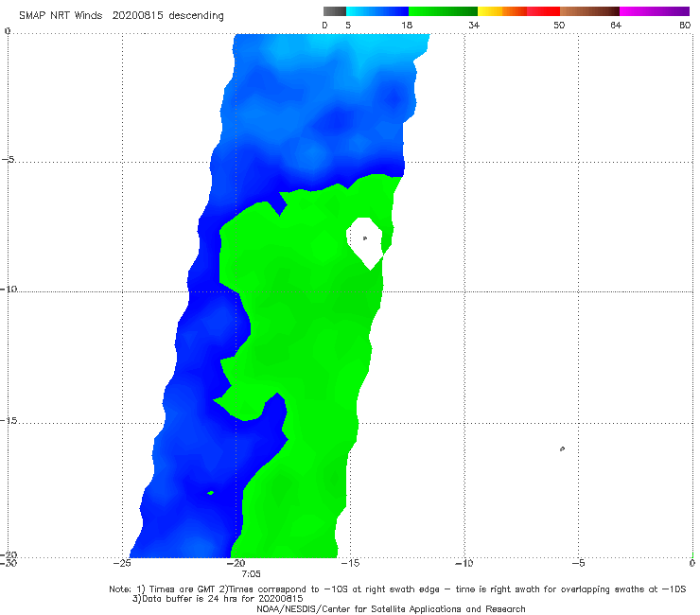Click the y-axis latitude label '-10'
The image size is (700, 615).
tap(9, 289)
